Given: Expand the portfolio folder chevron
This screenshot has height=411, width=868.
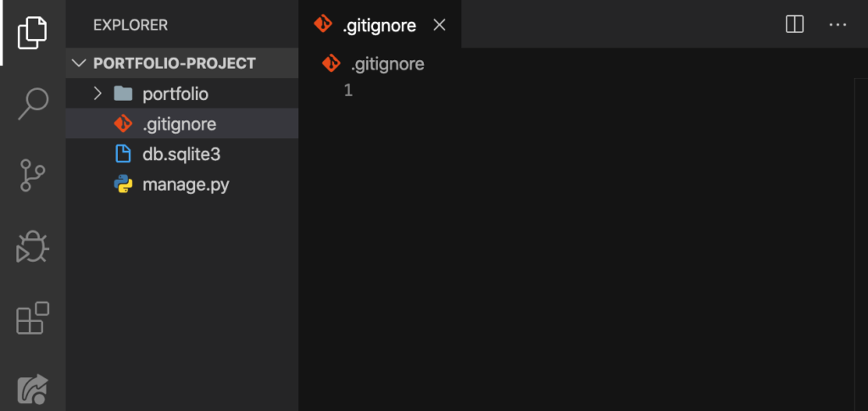Looking at the screenshot, I should point(97,93).
